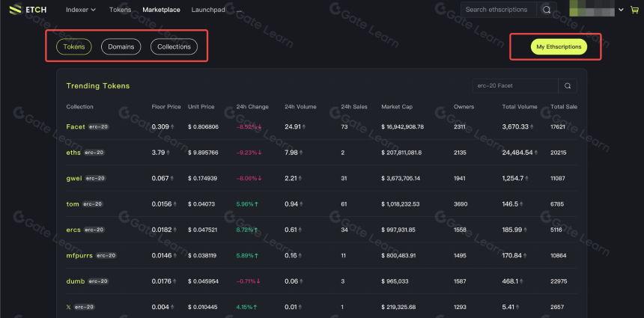Click the erc-20 badge beside mfpurrs

[x=106, y=256]
